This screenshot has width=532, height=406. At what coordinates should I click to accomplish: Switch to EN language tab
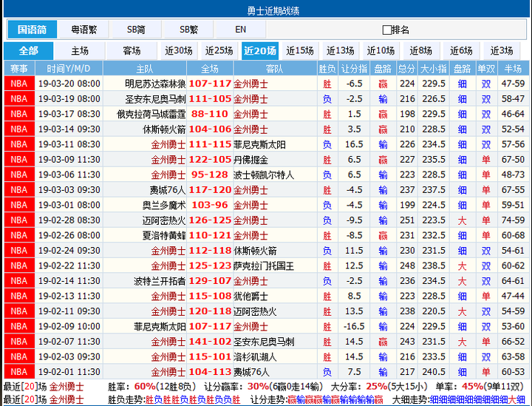(x=241, y=30)
